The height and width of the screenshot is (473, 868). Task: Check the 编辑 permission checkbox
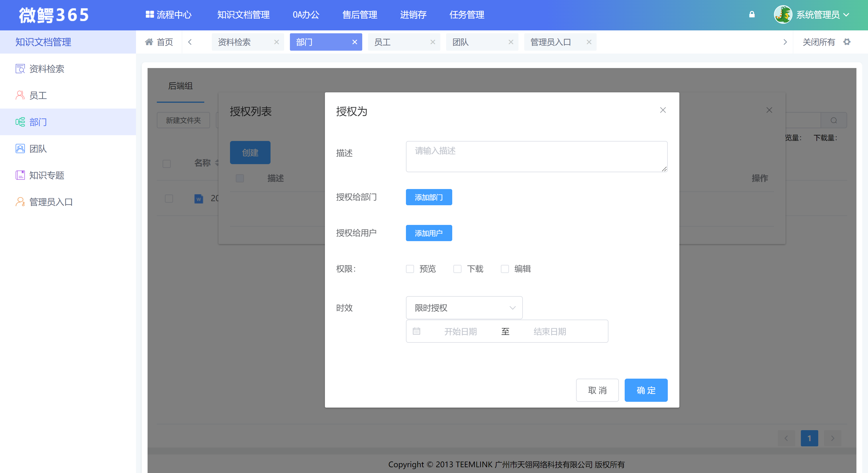click(x=505, y=269)
